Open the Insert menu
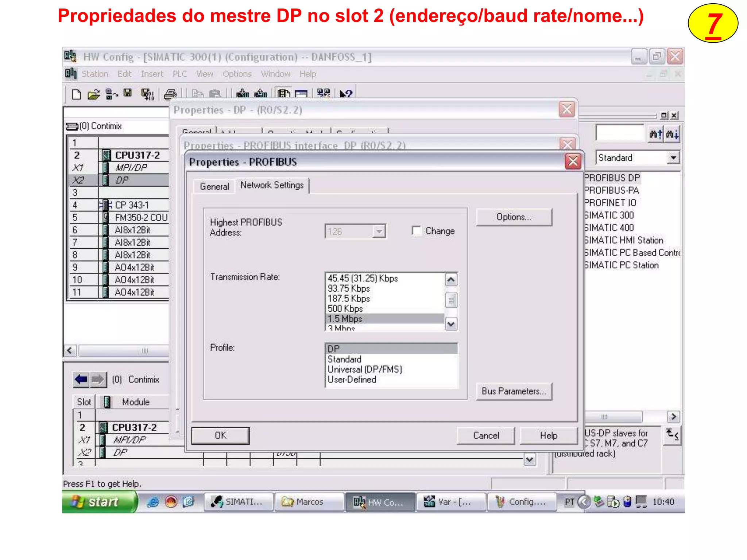This screenshot has height=560, width=747. coord(152,74)
